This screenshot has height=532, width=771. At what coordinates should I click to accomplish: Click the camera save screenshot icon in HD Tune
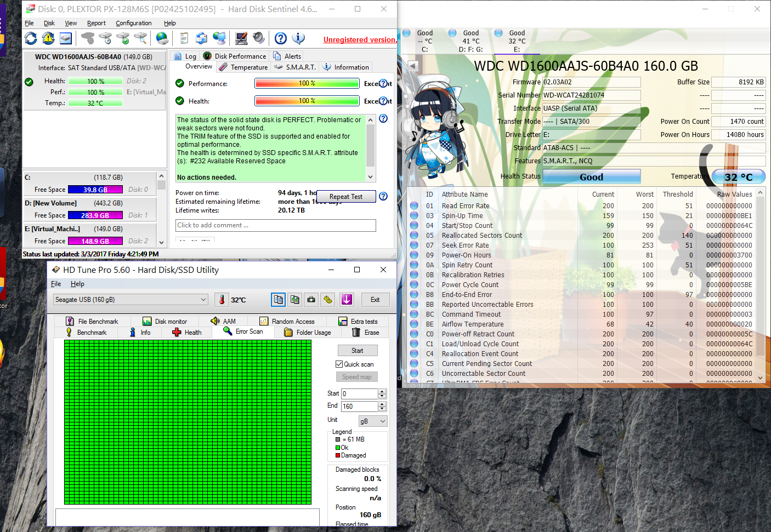(311, 300)
